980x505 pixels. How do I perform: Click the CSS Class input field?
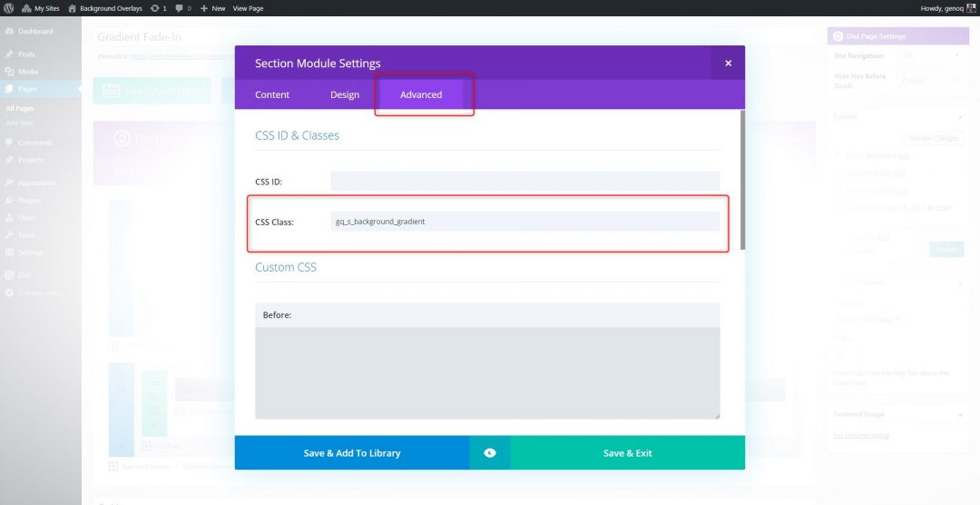pos(524,222)
